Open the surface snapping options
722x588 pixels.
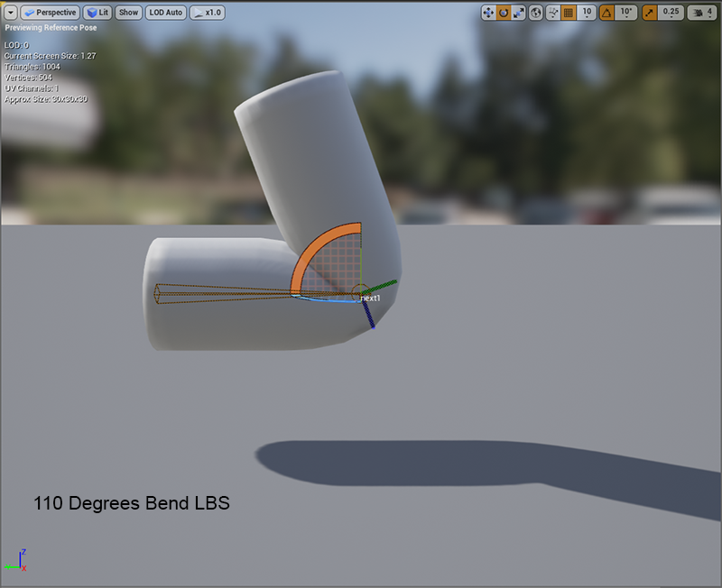tap(553, 13)
